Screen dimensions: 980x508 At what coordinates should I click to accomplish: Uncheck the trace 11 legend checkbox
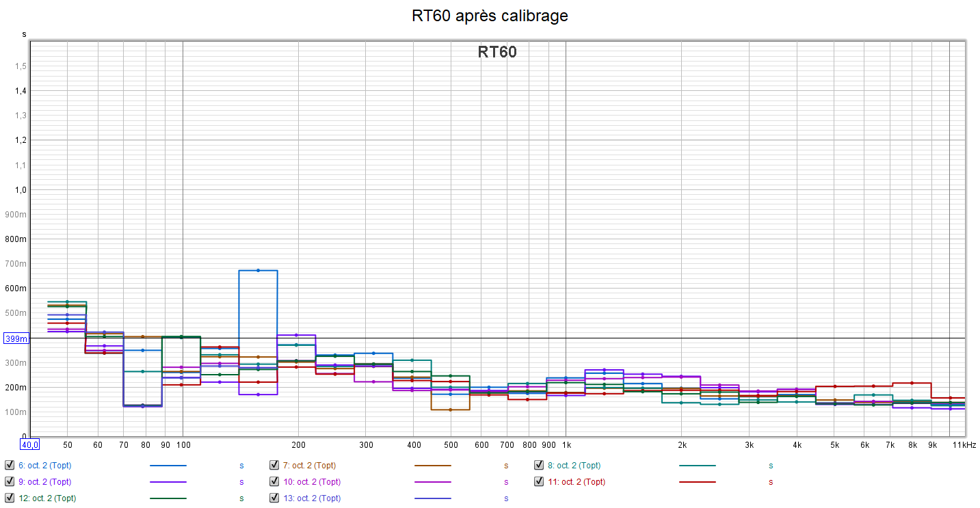(x=540, y=481)
